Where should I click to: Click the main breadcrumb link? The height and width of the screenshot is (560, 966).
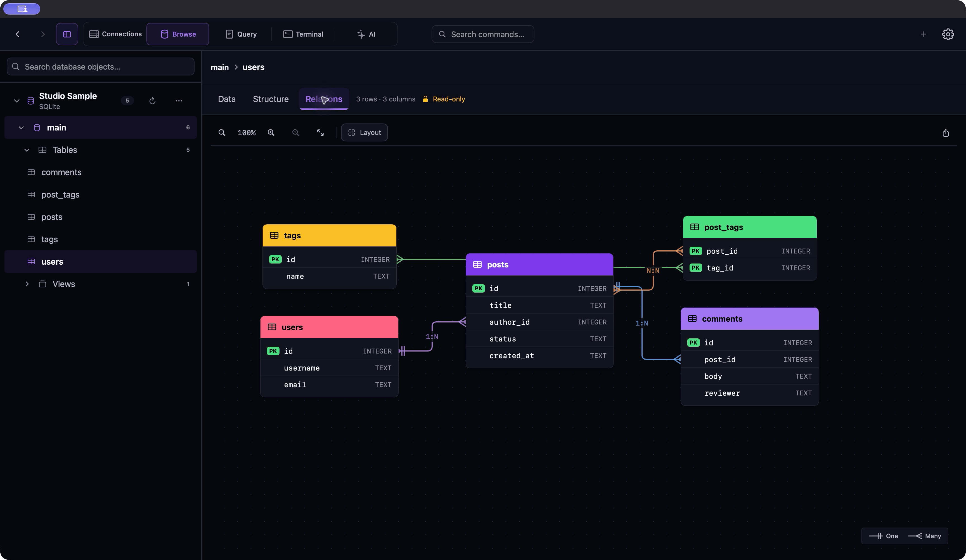[220, 67]
